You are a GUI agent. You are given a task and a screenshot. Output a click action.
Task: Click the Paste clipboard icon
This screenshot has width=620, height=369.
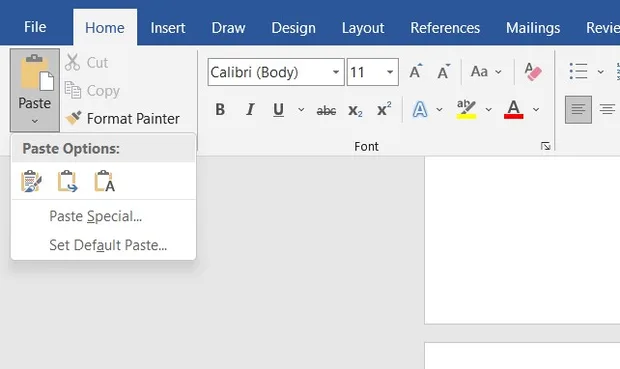[x=37, y=72]
